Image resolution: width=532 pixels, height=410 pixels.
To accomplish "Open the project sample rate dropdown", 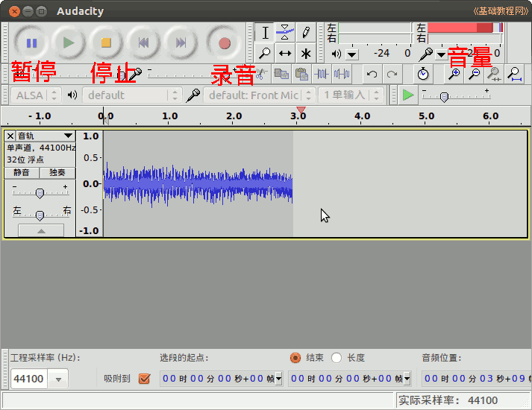I will pos(58,379).
